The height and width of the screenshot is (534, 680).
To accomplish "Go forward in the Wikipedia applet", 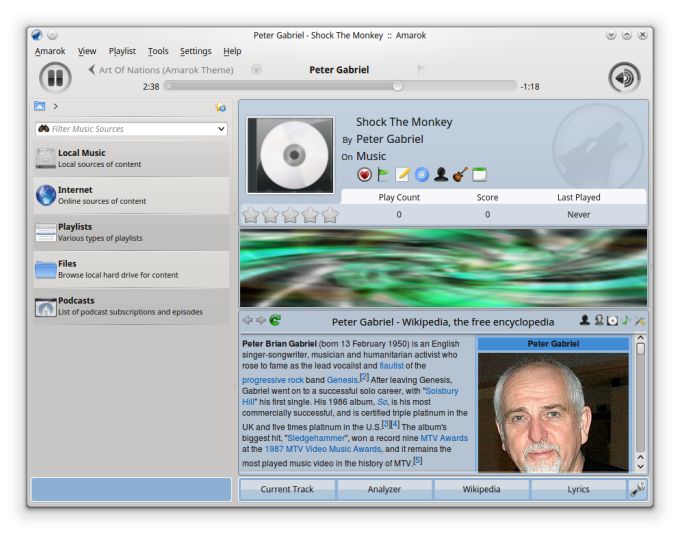I will point(261,320).
